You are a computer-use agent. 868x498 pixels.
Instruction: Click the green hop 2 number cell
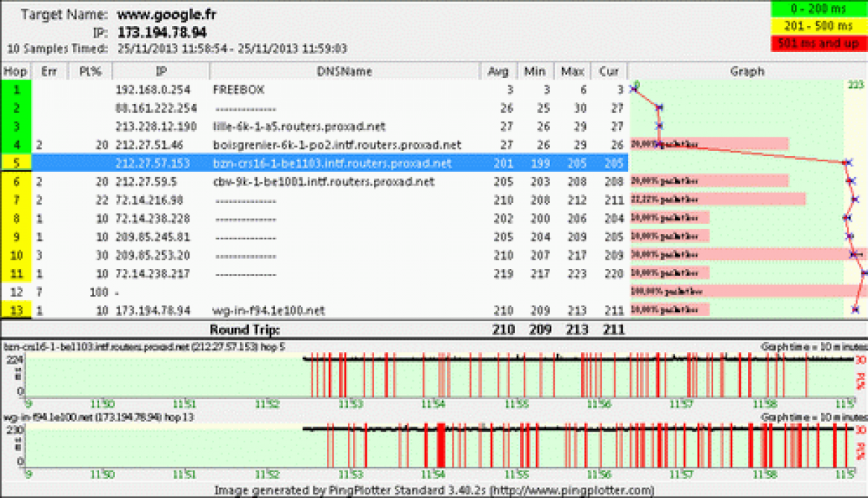(x=15, y=108)
